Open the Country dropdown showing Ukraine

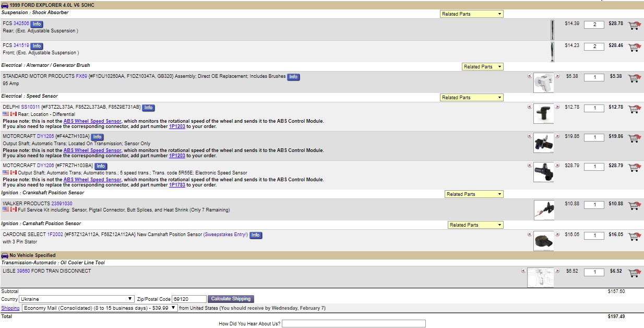click(x=77, y=299)
